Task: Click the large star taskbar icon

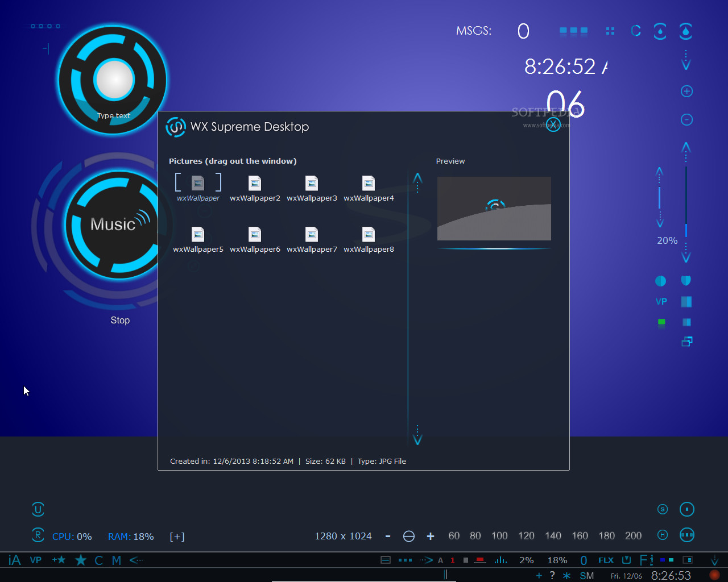Action: pos(81,560)
